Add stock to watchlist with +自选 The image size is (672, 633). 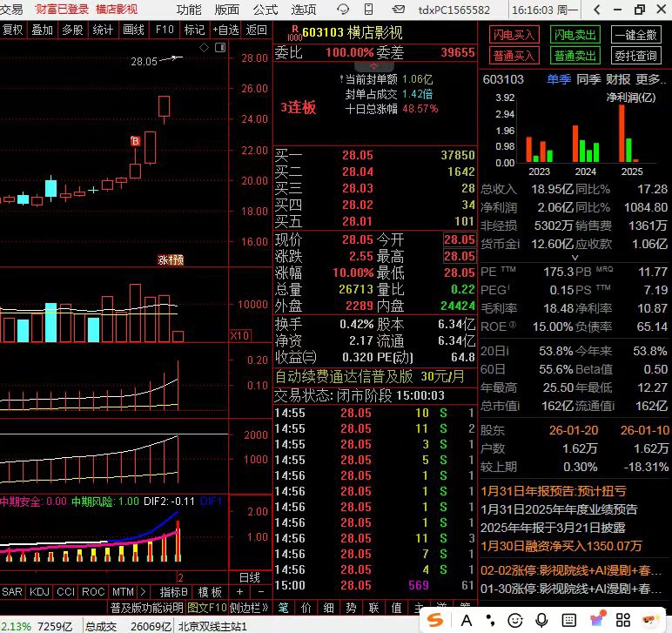point(225,30)
